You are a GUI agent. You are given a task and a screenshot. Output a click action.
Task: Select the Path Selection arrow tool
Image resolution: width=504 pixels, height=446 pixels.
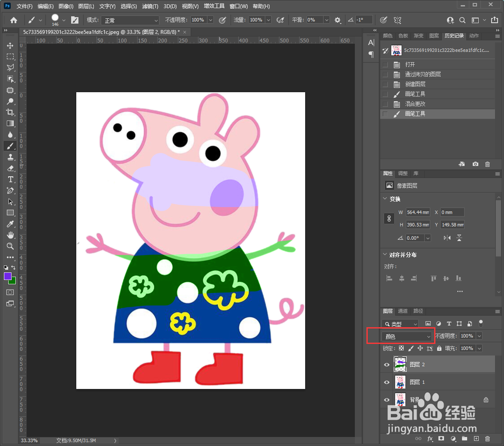point(10,202)
